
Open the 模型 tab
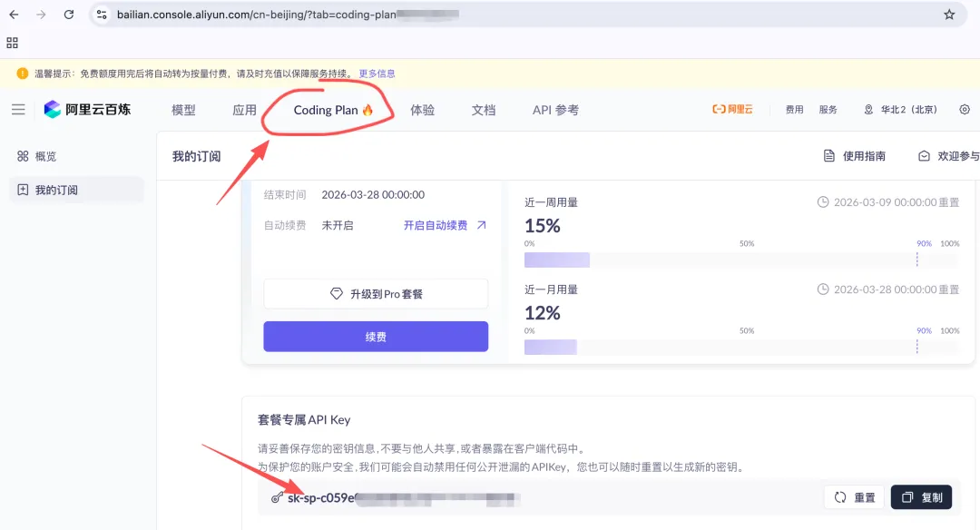183,110
